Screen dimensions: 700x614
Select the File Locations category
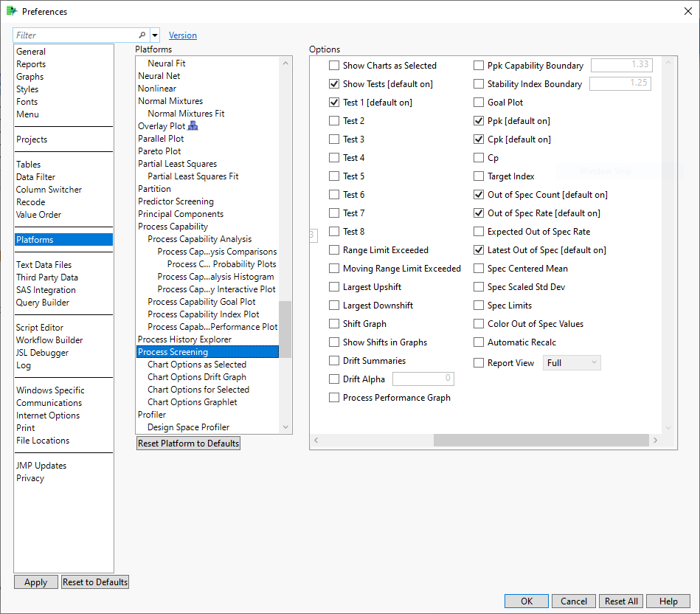(43, 441)
